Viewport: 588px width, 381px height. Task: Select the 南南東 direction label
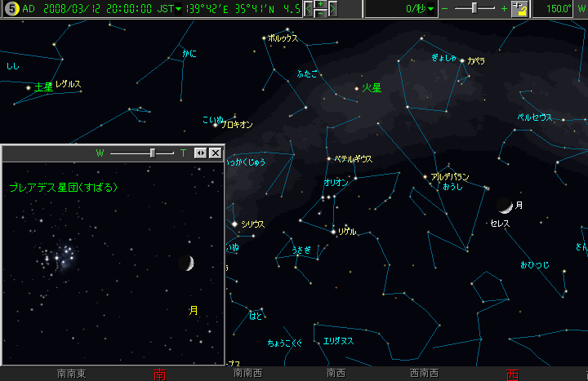click(72, 374)
